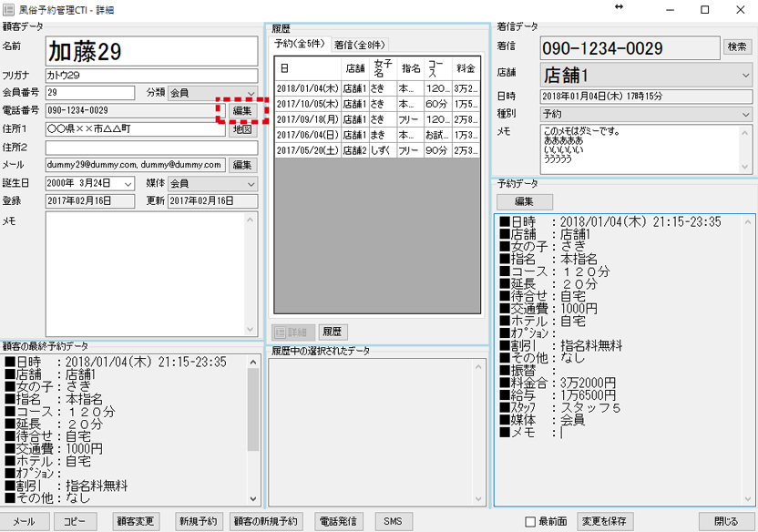Expand the 分類 dropdown showing 会員
This screenshot has height=532, width=758.
251,93
